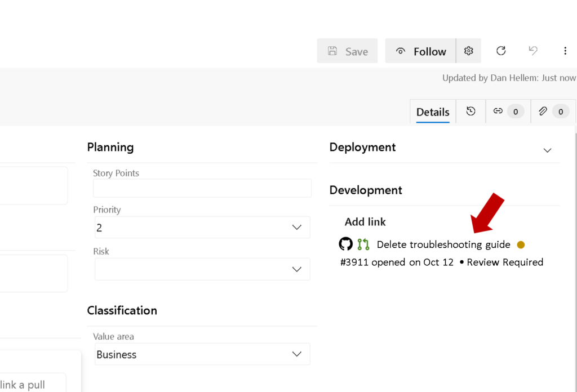577x392 pixels.
Task: Toggle Follow on this work item
Action: [x=420, y=51]
